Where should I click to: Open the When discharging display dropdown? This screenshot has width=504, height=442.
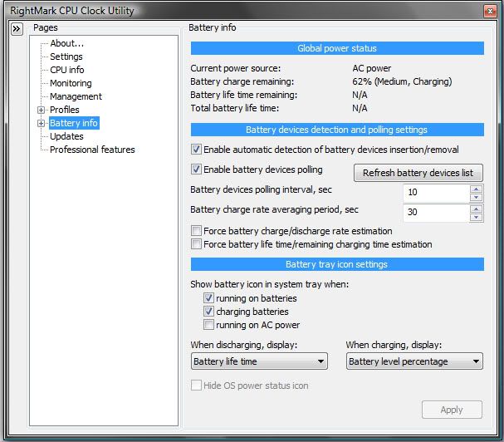tap(259, 361)
